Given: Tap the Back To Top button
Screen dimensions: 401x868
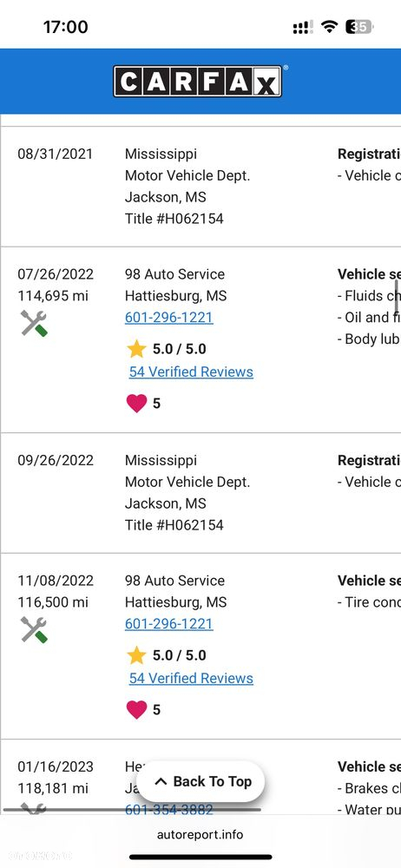Looking at the screenshot, I should coord(200,782).
